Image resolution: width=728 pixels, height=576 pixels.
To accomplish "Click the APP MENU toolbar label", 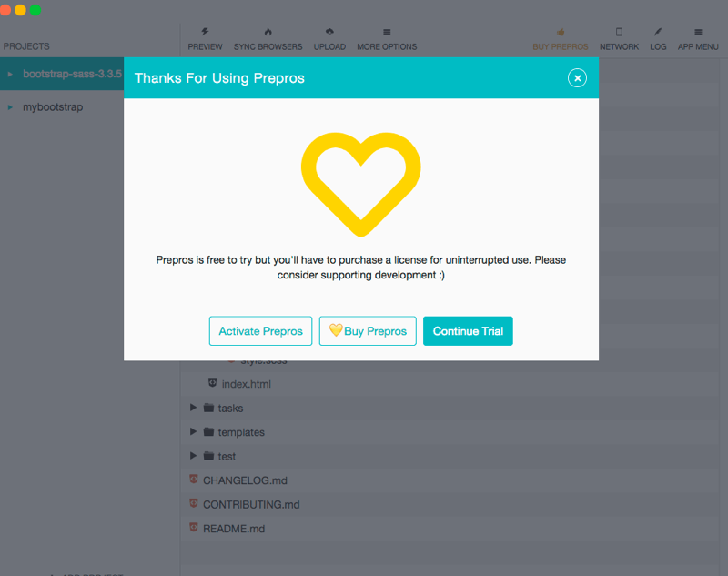I will tap(698, 47).
